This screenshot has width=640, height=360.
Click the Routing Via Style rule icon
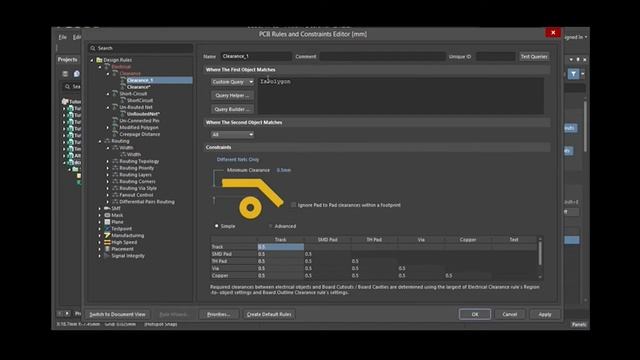[x=115, y=188]
